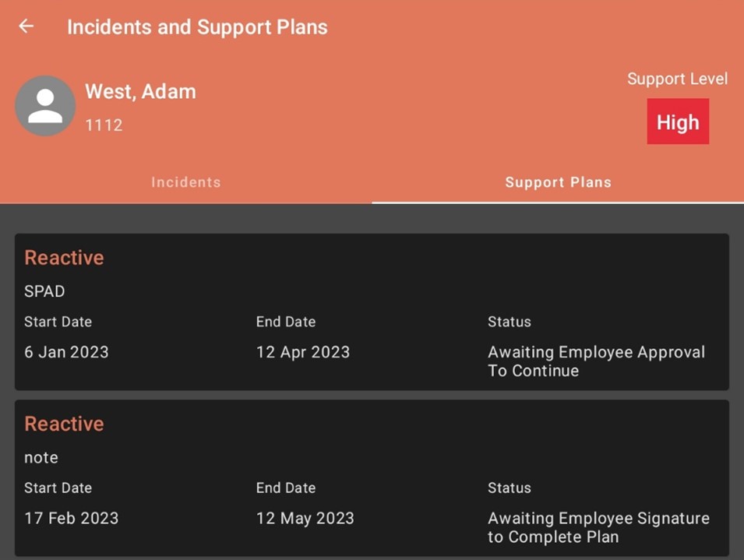Click the Incidents and Support Plans title

coord(197,27)
